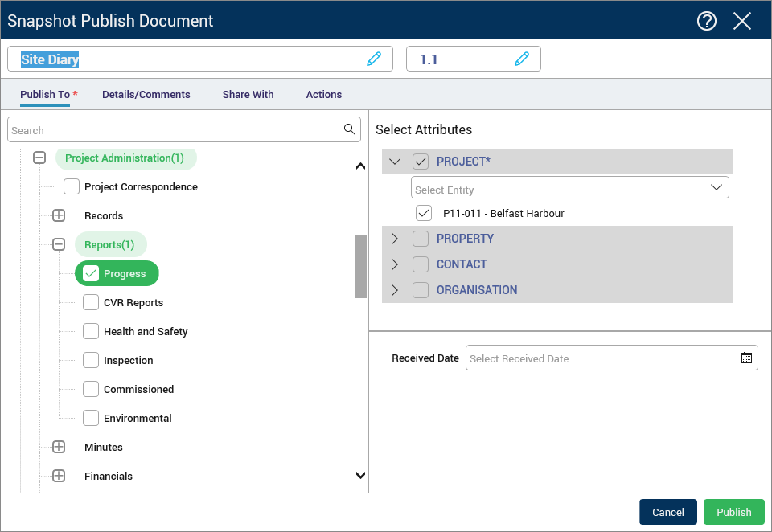Image resolution: width=772 pixels, height=532 pixels.
Task: Expand the PROPERTY attribute section
Action: tap(395, 239)
